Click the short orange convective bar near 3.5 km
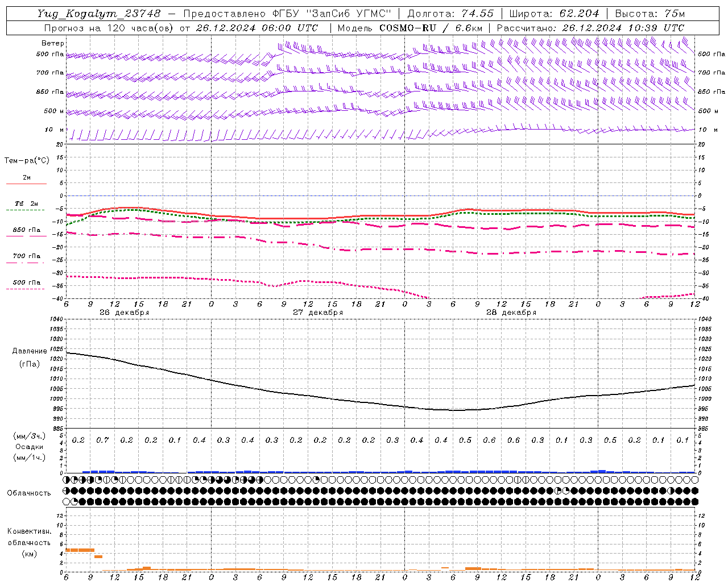The width and height of the screenshot is (728, 582). 98,556
